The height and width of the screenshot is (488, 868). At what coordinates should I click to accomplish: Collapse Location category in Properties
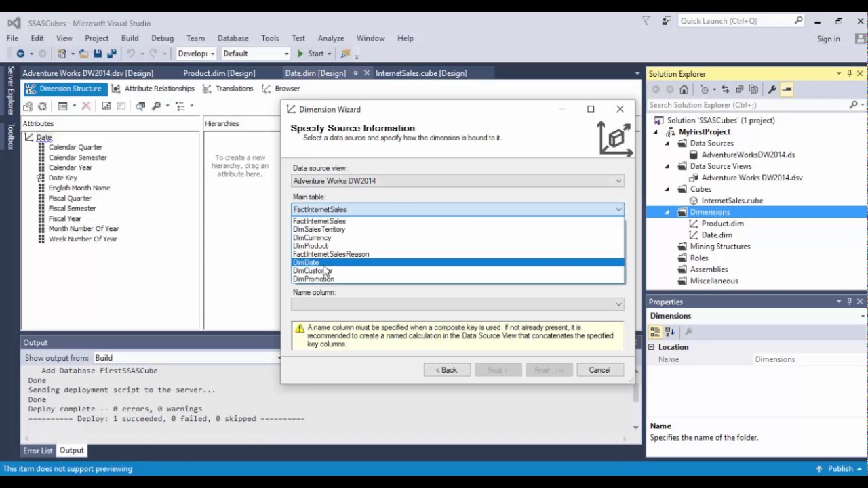click(651, 347)
